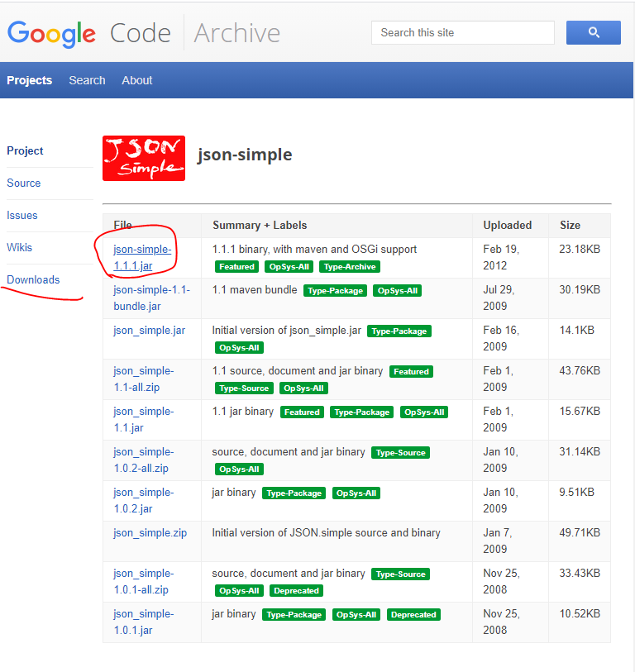Click the blue search magnifier button
Screen dimensions: 635x672
tap(593, 32)
